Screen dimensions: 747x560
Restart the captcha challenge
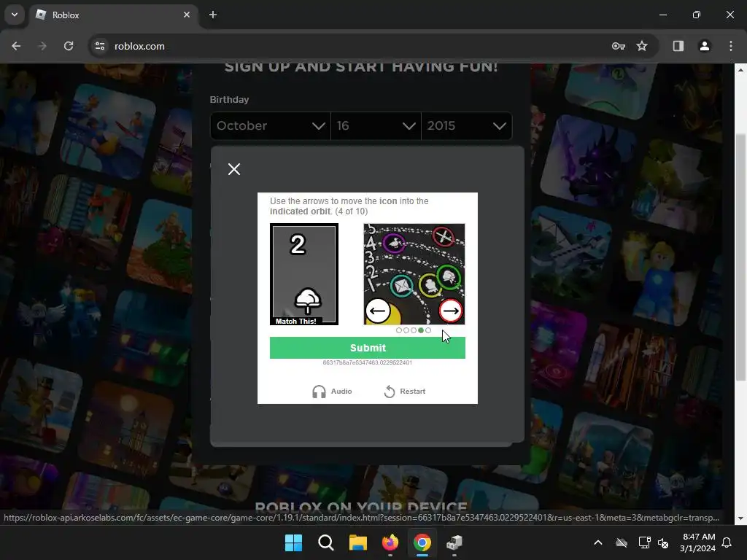404,392
